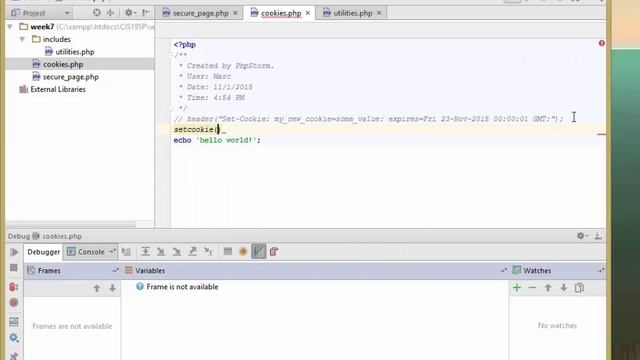The width and height of the screenshot is (640, 360).
Task: Click the Watches panel hide arrow
Action: click(x=600, y=271)
